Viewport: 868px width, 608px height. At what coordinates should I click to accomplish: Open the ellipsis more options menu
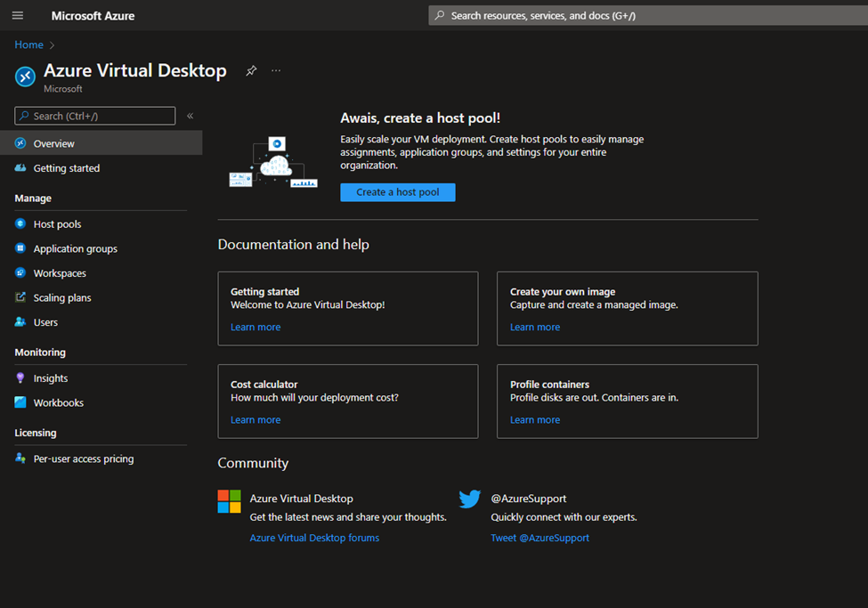(x=276, y=70)
